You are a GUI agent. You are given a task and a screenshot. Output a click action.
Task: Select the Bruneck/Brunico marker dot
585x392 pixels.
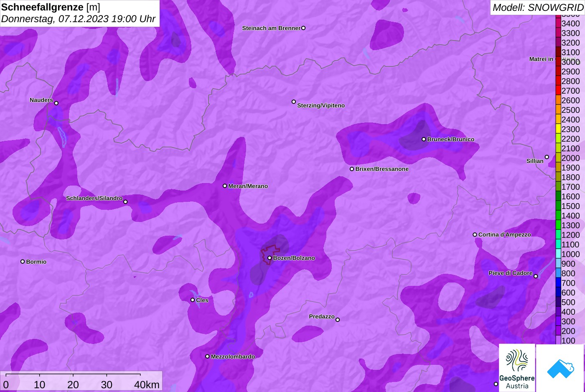pyautogui.click(x=424, y=139)
